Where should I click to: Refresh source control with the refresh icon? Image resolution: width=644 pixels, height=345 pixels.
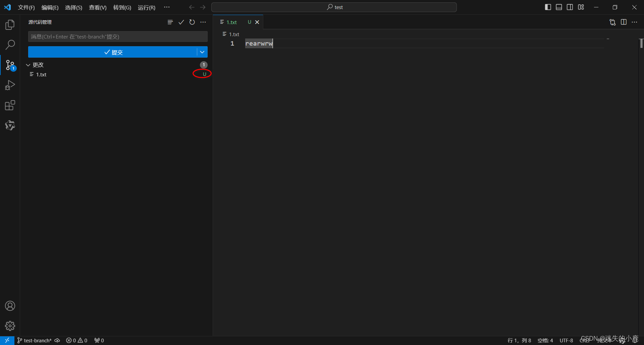tap(192, 22)
